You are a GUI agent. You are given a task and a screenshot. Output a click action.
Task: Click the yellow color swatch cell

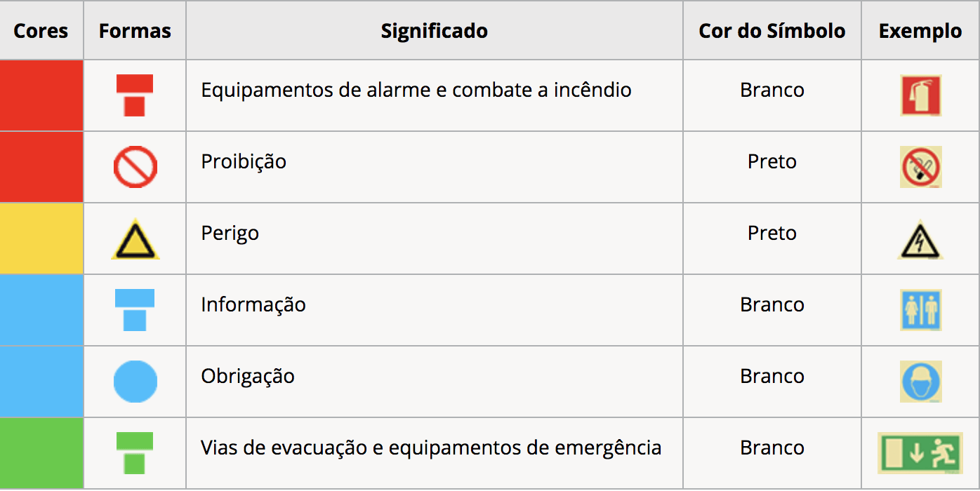(41, 238)
